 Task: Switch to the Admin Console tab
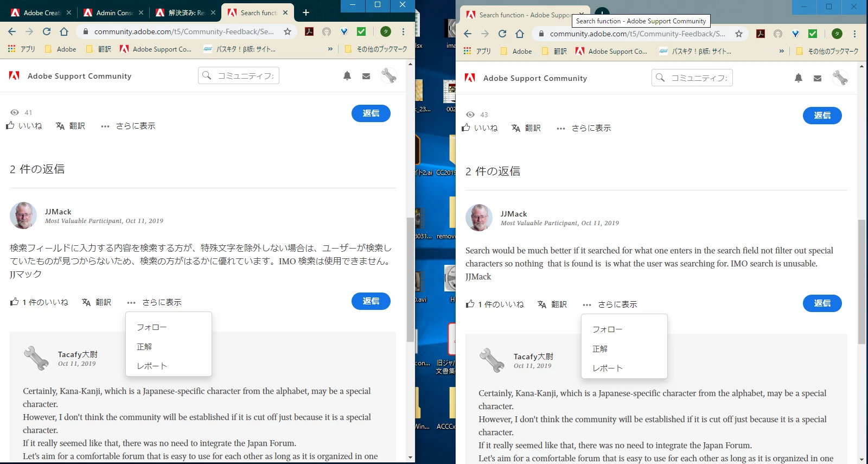[114, 12]
